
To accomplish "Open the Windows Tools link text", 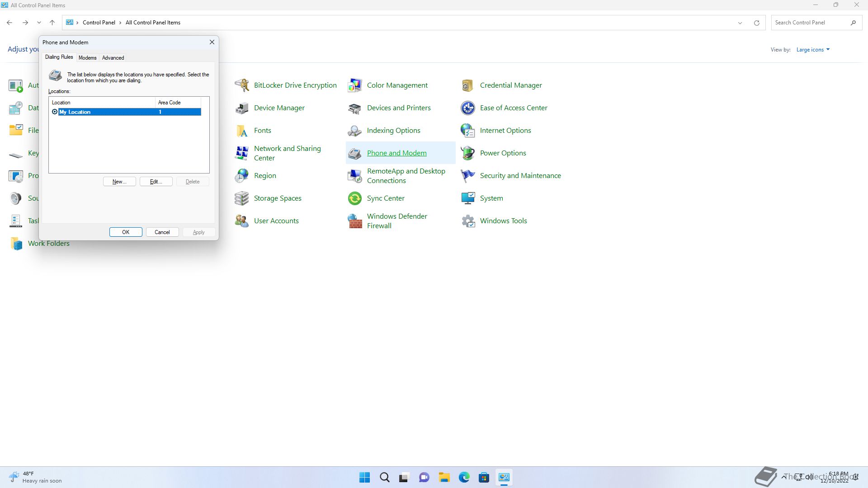I will pos(503,221).
